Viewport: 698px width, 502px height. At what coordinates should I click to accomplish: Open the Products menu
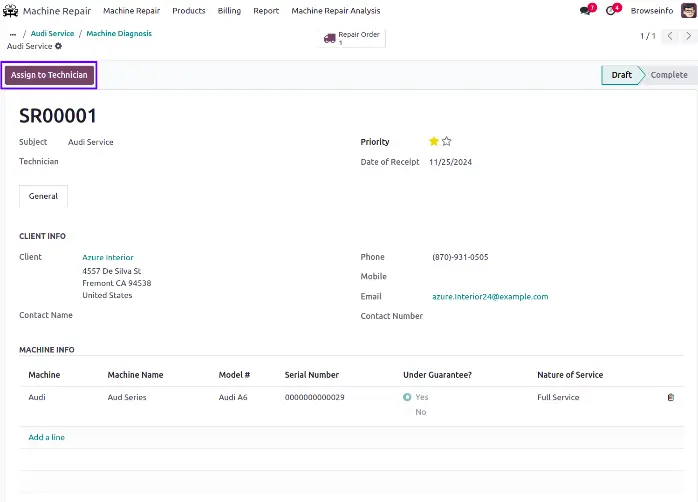pyautogui.click(x=188, y=11)
